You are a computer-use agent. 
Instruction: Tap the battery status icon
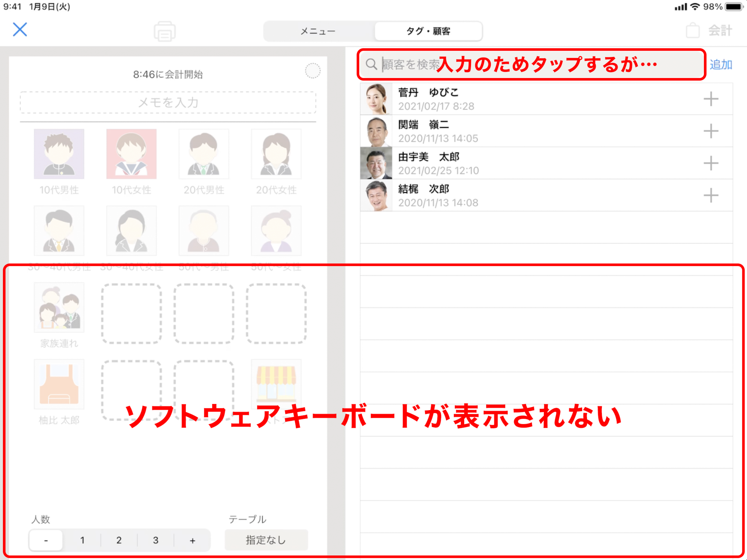point(734,7)
